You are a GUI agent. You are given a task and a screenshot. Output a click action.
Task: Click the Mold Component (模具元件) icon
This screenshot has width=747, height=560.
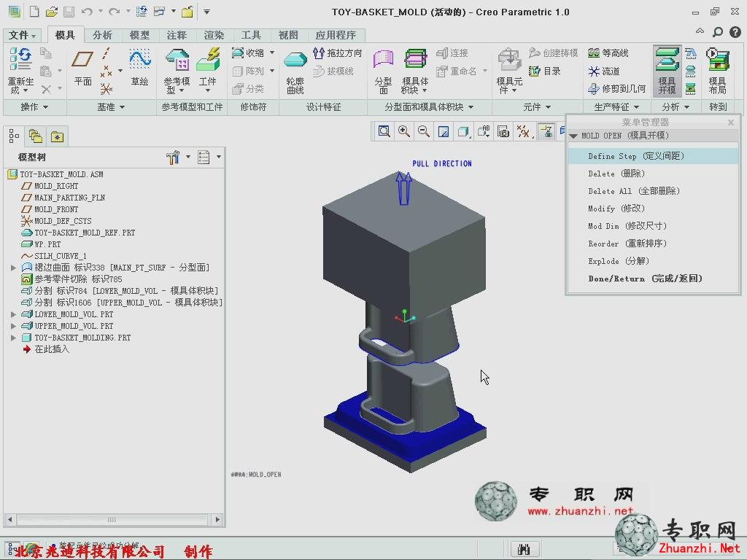pyautogui.click(x=509, y=71)
